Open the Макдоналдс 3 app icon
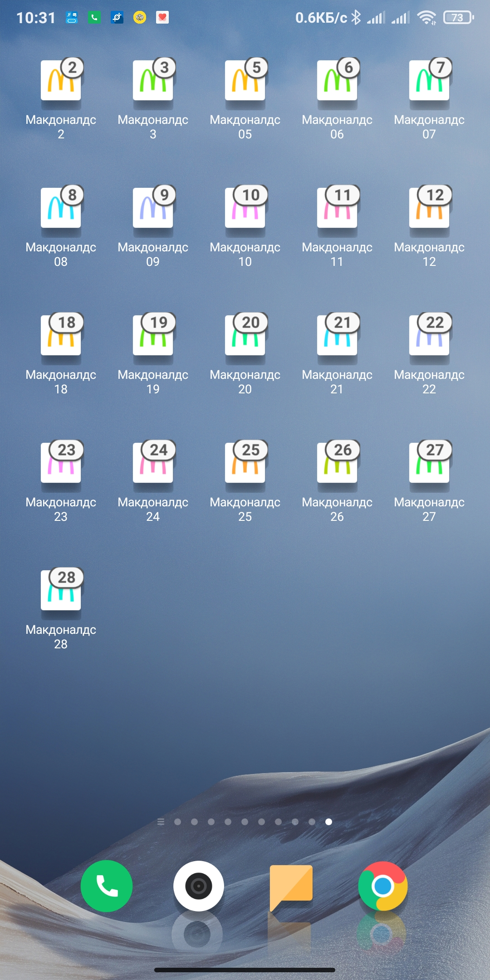The width and height of the screenshot is (490, 980). click(x=153, y=81)
